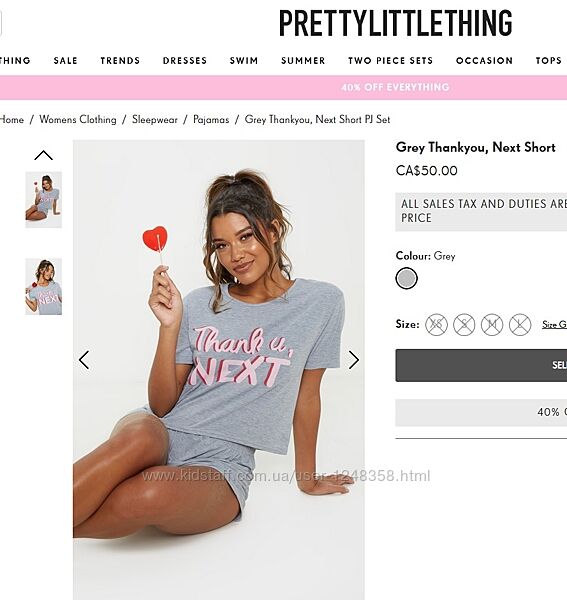Go to DRESSES category
The height and width of the screenshot is (600, 567).
coord(185,60)
